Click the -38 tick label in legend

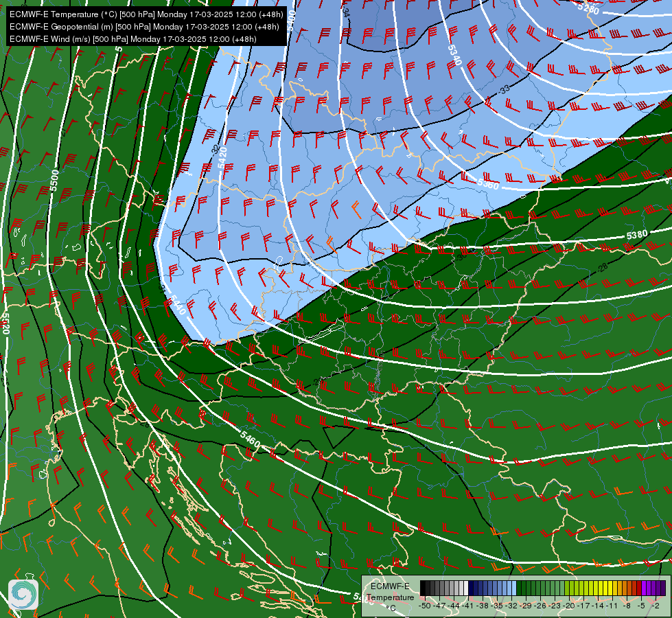pyautogui.click(x=482, y=606)
